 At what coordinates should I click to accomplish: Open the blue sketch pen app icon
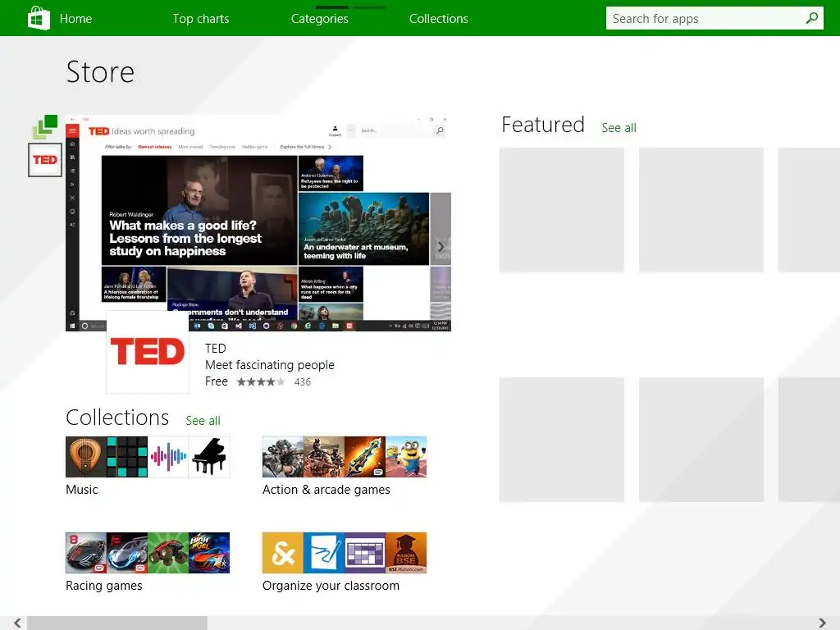click(323, 553)
